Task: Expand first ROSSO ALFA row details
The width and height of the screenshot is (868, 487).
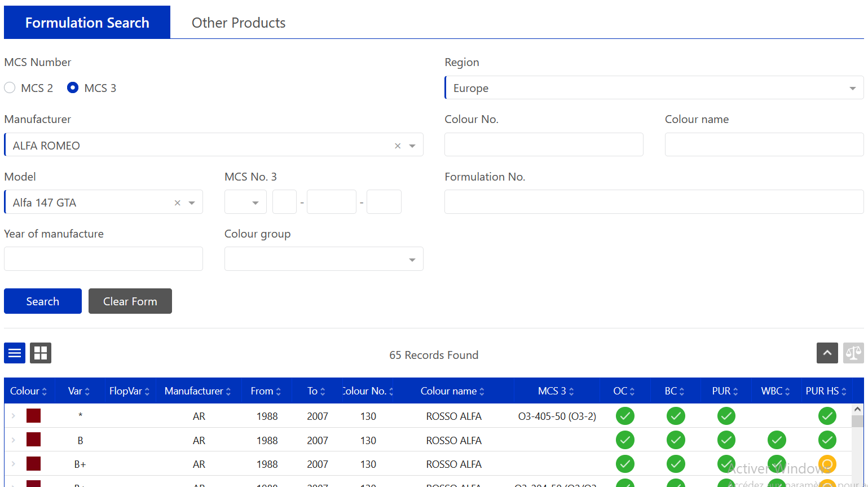Action: [x=14, y=416]
